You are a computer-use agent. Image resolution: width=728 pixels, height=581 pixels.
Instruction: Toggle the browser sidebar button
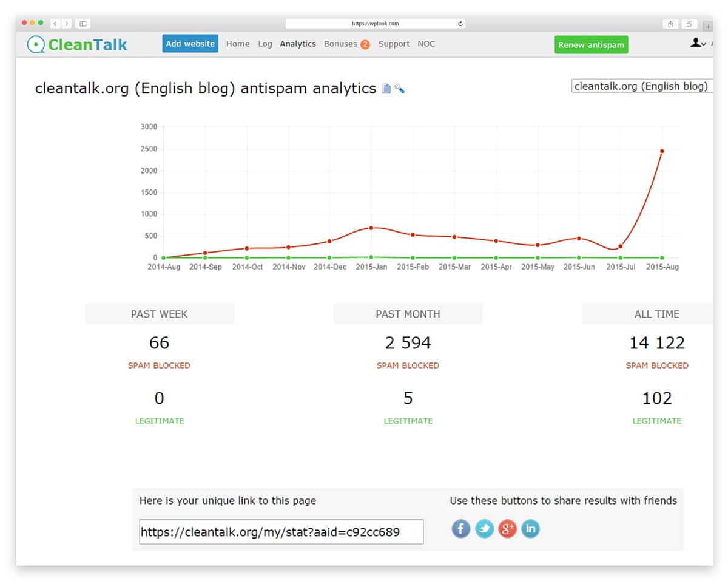(x=83, y=24)
